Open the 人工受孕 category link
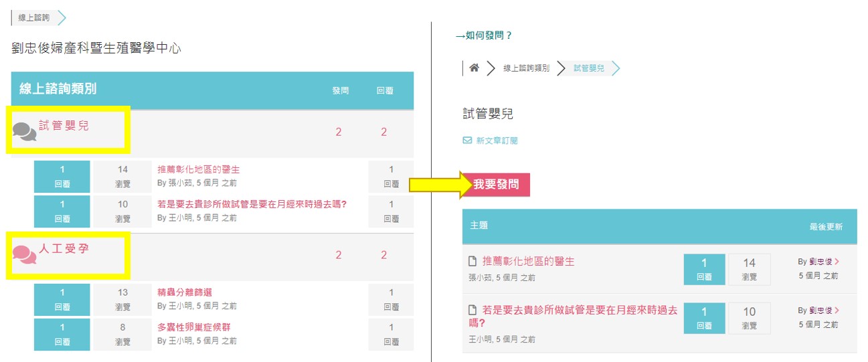 point(64,248)
